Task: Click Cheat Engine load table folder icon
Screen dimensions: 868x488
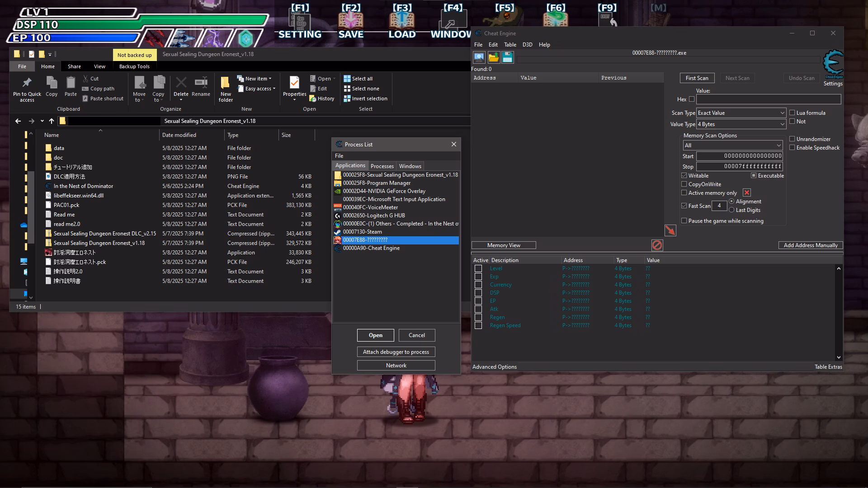Action: coord(493,57)
